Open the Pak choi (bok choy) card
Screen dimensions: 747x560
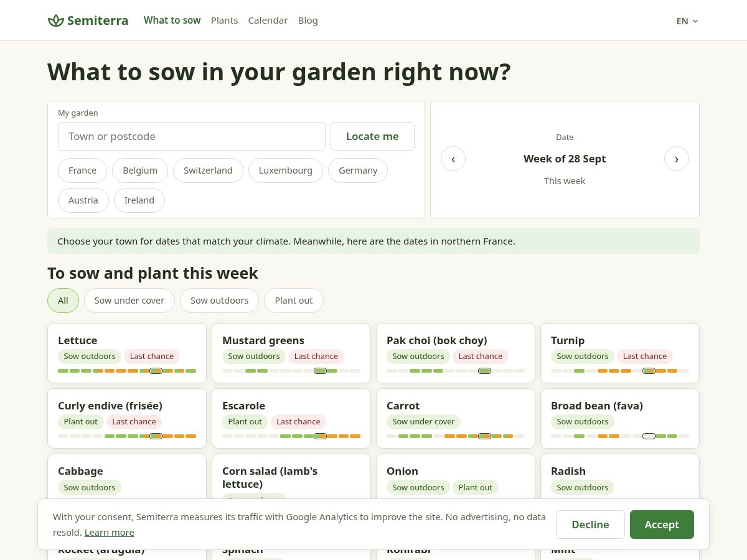[x=456, y=353]
